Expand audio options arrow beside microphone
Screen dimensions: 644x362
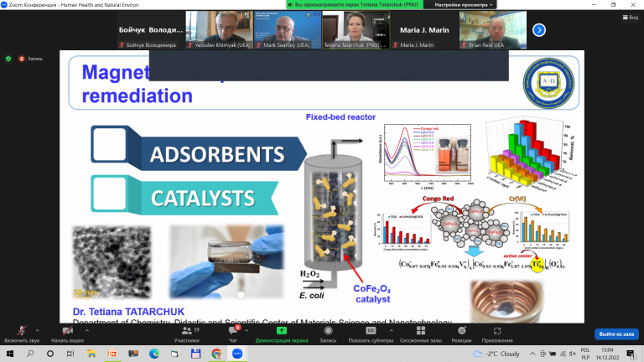(38, 330)
